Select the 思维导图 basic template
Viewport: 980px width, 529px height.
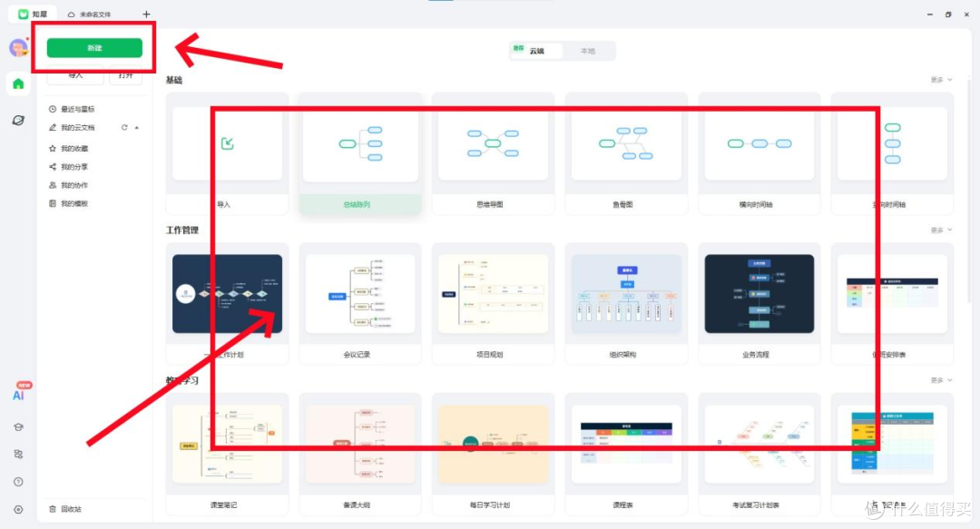493,154
